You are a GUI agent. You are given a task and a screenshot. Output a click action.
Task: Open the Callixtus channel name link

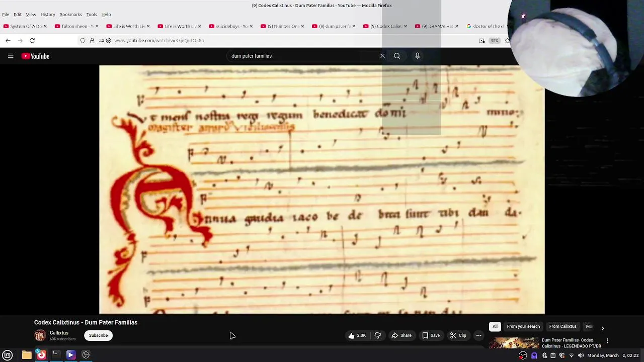click(59, 333)
